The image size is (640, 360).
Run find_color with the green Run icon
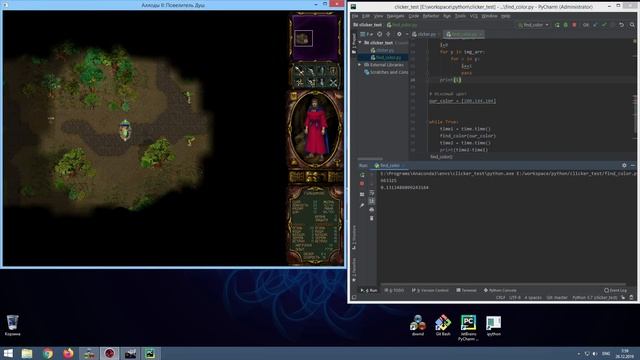[x=557, y=25]
